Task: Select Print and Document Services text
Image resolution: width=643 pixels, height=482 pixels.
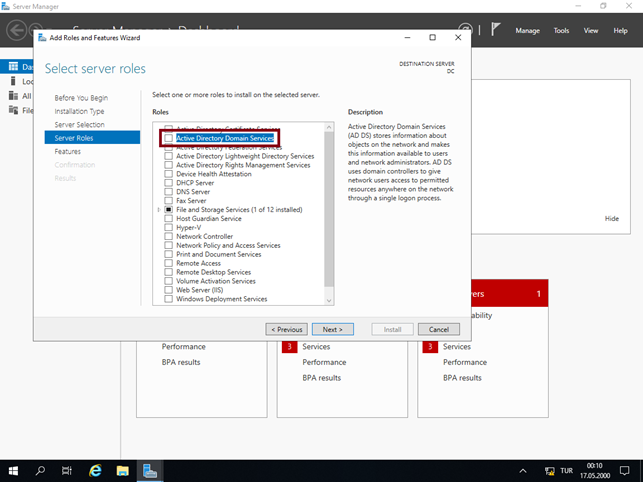Action: pyautogui.click(x=219, y=254)
